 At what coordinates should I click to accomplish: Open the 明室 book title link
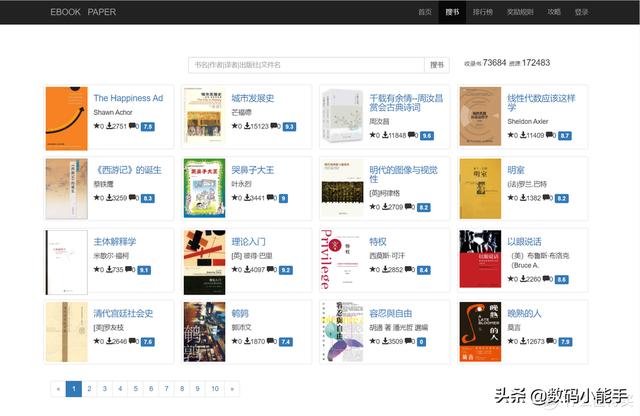(516, 170)
